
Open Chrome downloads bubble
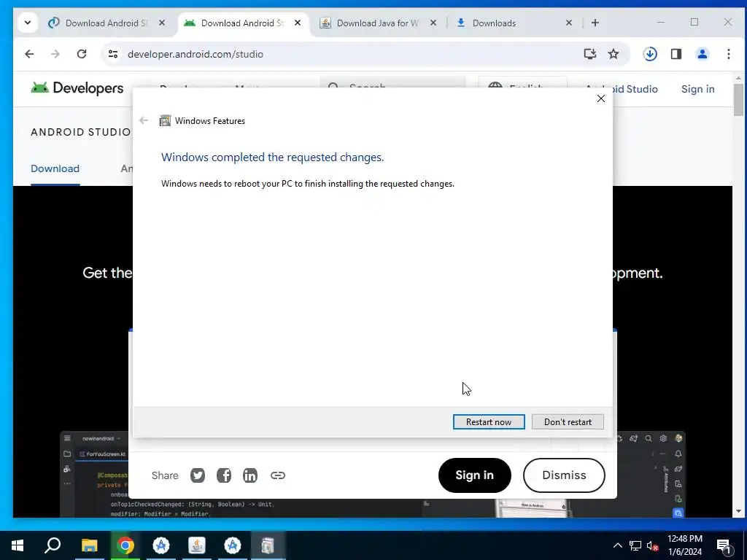point(650,54)
